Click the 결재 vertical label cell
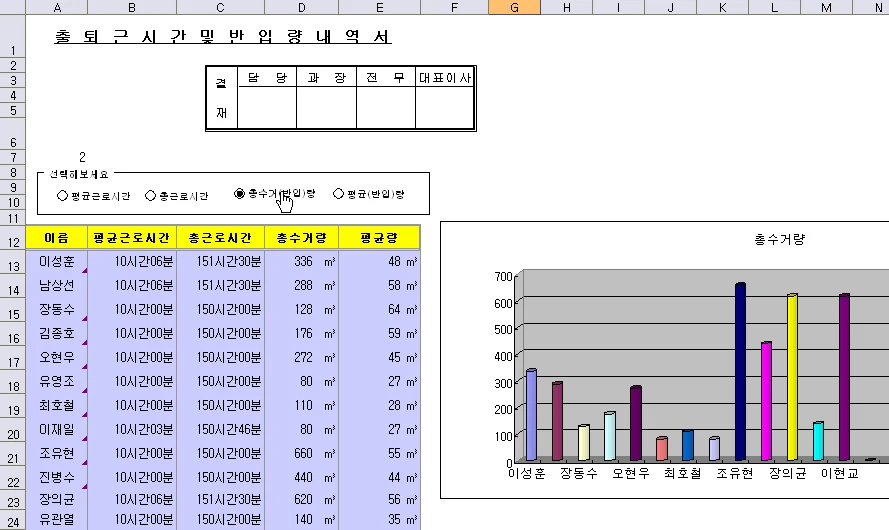 pos(221,98)
